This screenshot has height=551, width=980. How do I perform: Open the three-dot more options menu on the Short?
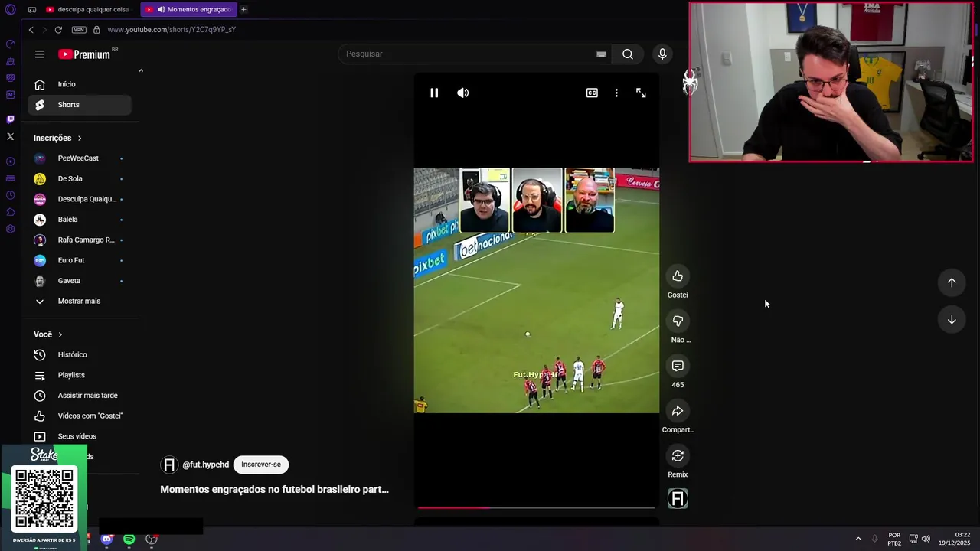[x=616, y=93]
